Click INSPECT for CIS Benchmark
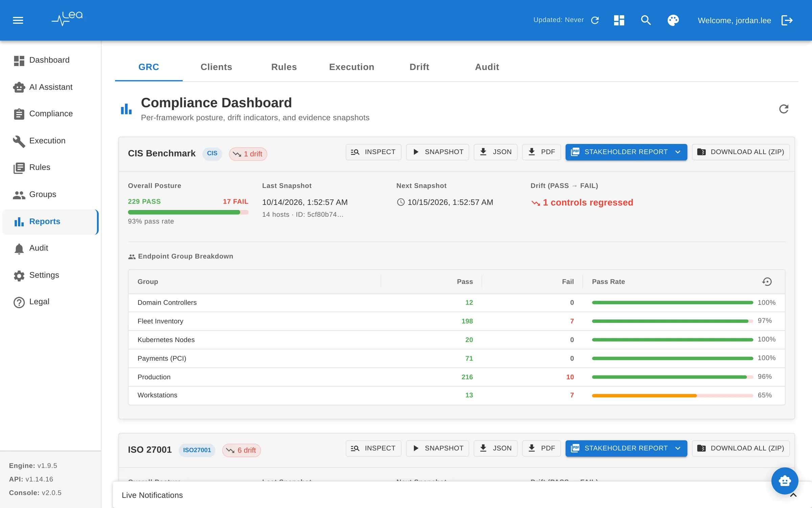The height and width of the screenshot is (508, 812). click(x=373, y=152)
